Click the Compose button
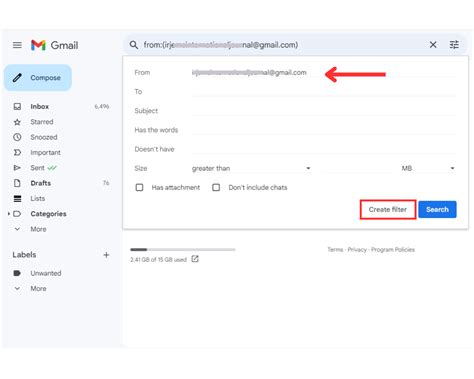Viewport: 474px width, 379px height. [x=38, y=78]
